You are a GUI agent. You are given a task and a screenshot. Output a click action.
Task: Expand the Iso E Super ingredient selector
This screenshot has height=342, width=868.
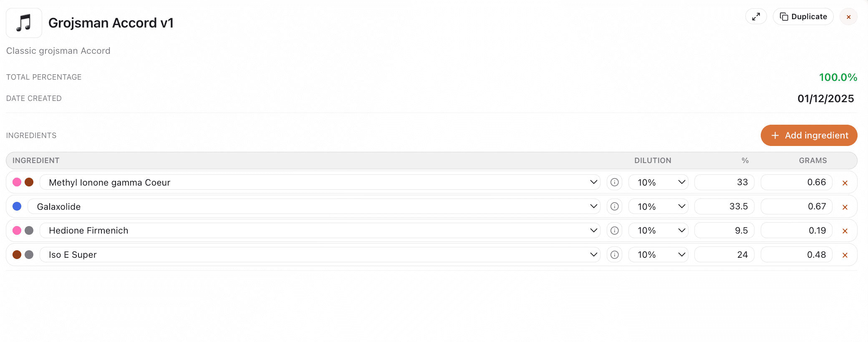click(593, 254)
